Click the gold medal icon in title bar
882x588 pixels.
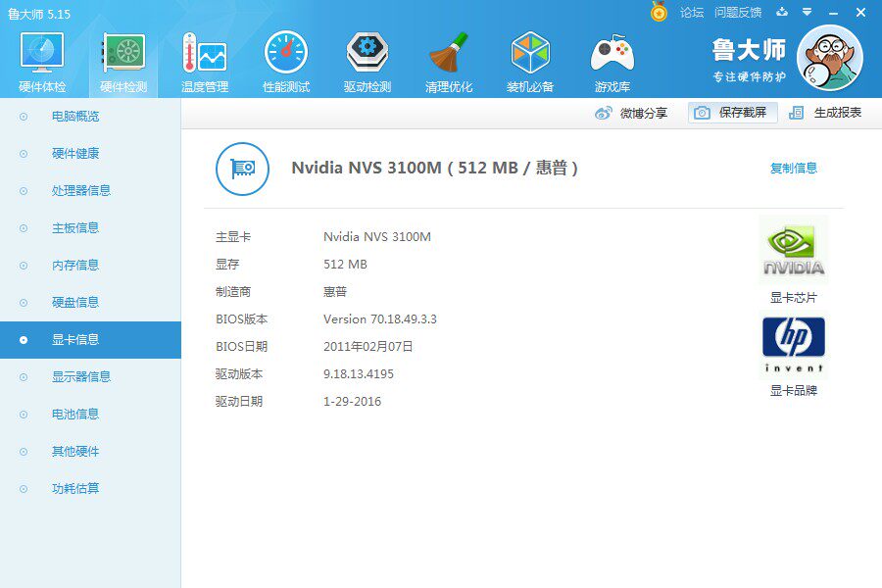pyautogui.click(x=659, y=11)
